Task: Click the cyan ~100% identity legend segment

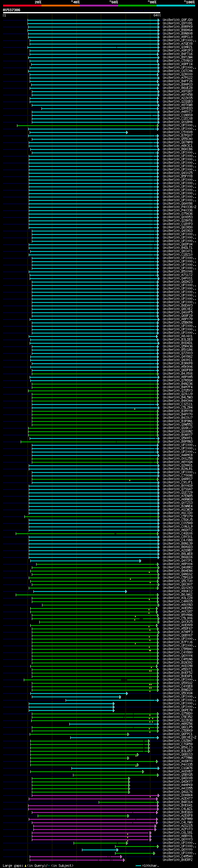Action: click(x=176, y=5)
